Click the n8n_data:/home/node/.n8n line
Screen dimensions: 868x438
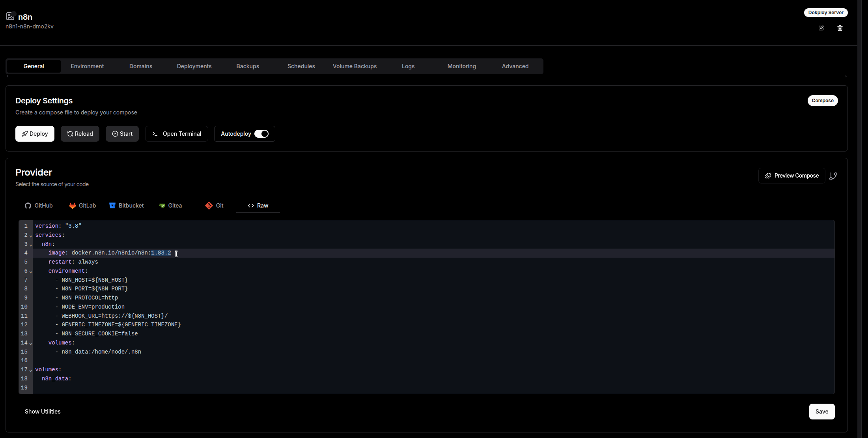[433, 352]
